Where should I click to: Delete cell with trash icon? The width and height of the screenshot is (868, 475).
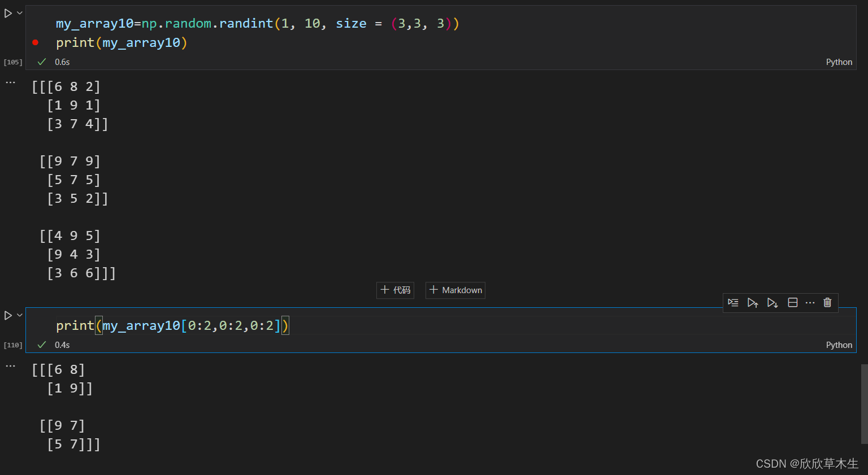[827, 303]
